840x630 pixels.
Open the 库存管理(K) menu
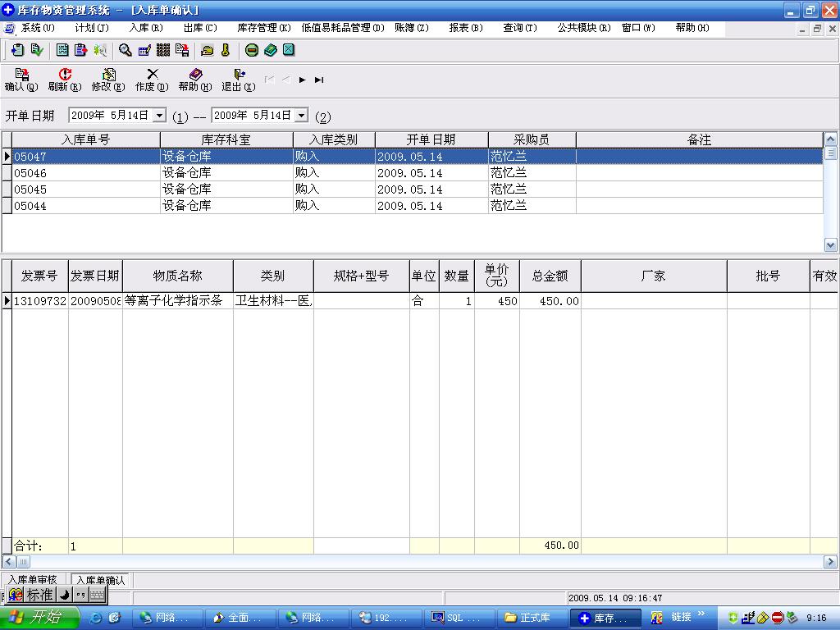pyautogui.click(x=264, y=28)
